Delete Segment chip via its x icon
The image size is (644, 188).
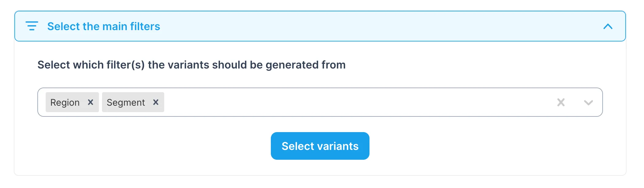pyautogui.click(x=156, y=102)
